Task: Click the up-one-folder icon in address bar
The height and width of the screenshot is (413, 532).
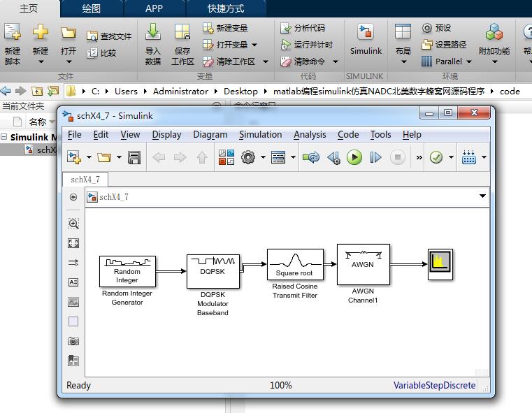Action: tap(37, 91)
